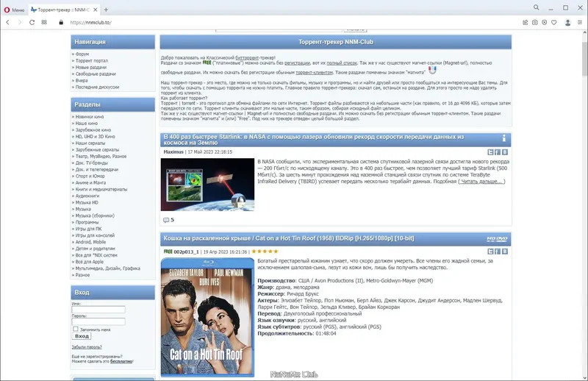Open the Программы section
Screen dimensions: 588x381
(x=87, y=222)
